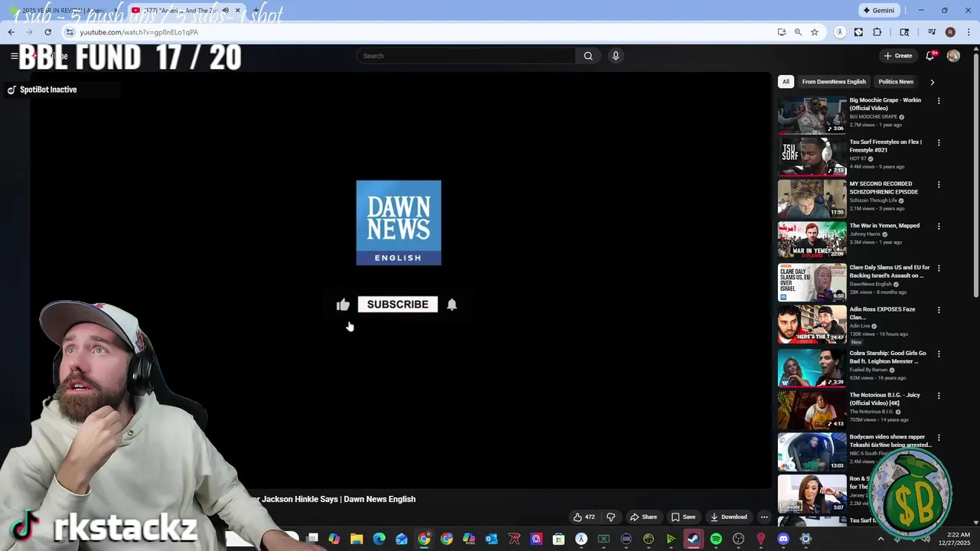This screenshot has width=980, height=551.
Task: Click the thumbs-up icon beside Subscribe overlay
Action: click(343, 305)
